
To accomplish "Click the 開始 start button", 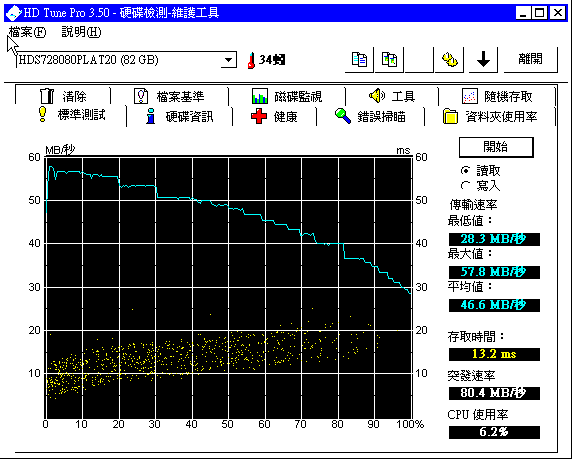I will [496, 147].
